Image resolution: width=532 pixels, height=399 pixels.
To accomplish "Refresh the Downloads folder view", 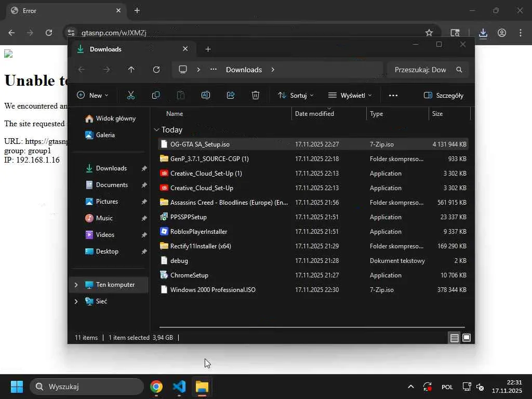I will click(156, 70).
